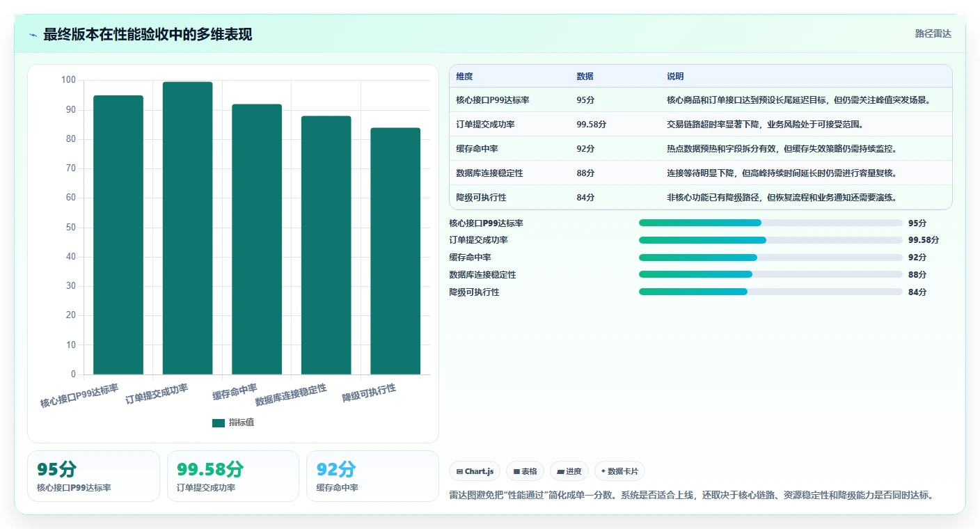Click the 维度 column header
This screenshot has width=980, height=529.
click(x=464, y=77)
